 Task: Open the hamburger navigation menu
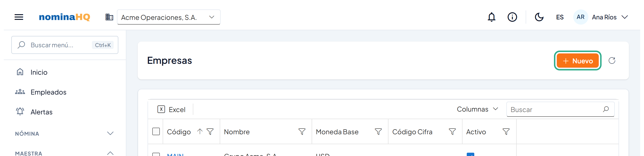(x=19, y=17)
